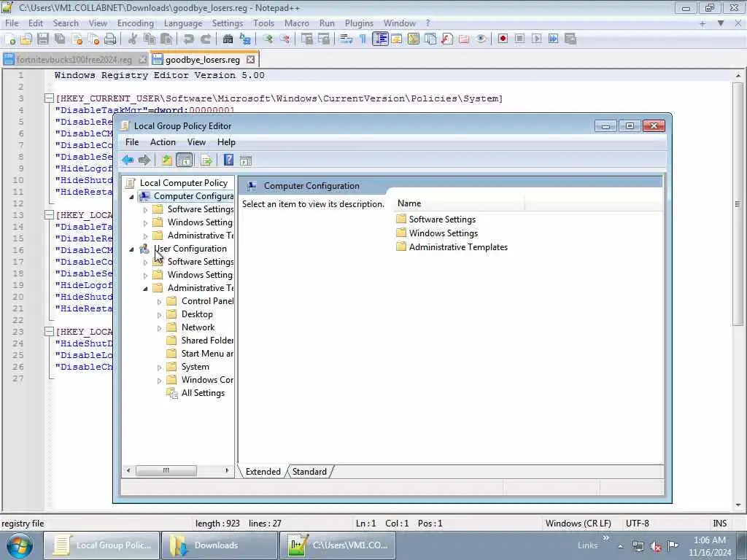
Task: Toggle Synchronize Horizontal Scrolling icon
Action: (x=324, y=39)
